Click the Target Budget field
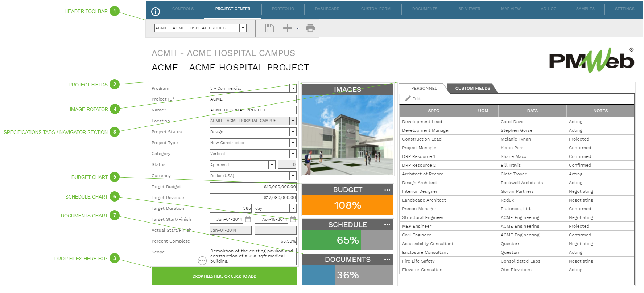The width and height of the screenshot is (644, 293). click(x=253, y=187)
